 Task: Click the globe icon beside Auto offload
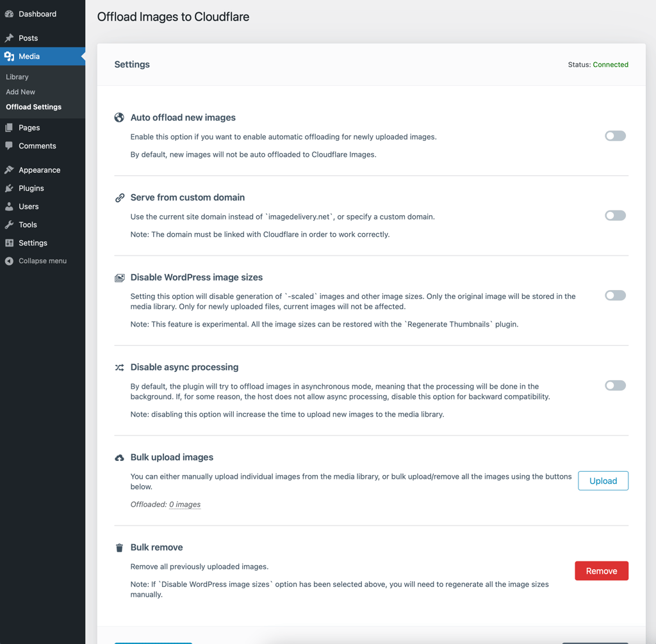point(119,118)
